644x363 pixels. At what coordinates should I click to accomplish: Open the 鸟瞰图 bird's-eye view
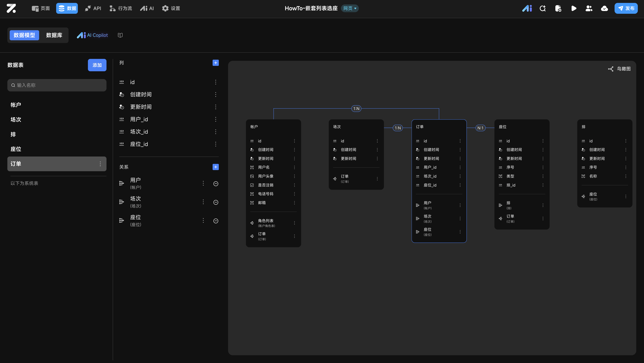coord(619,69)
